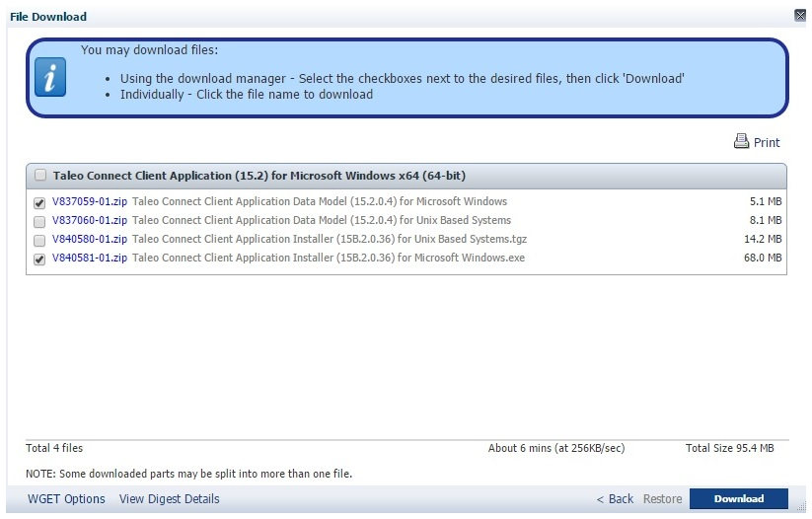Click the Download button
The width and height of the screenshot is (812, 519).
point(738,499)
